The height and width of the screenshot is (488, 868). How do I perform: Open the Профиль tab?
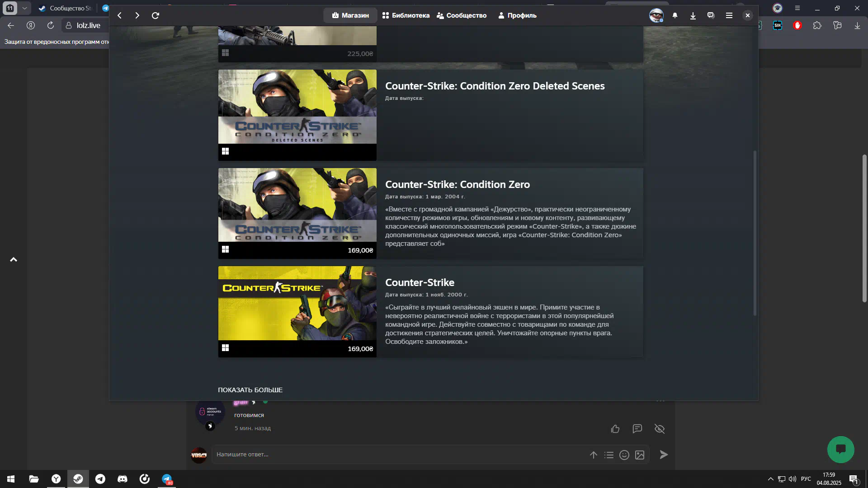(517, 15)
